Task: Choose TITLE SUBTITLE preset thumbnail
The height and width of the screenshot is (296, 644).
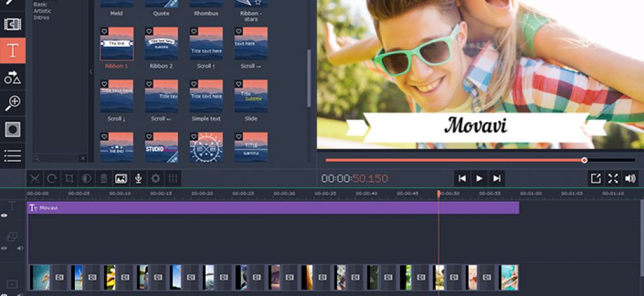Action: click(251, 147)
